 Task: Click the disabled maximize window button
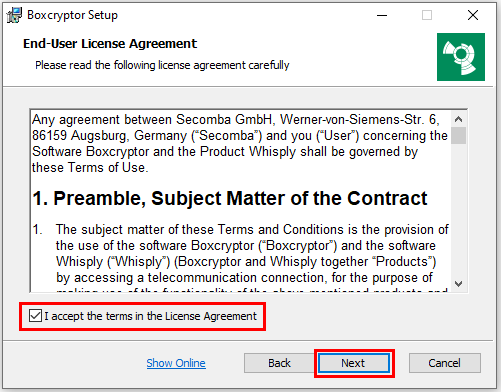427,15
